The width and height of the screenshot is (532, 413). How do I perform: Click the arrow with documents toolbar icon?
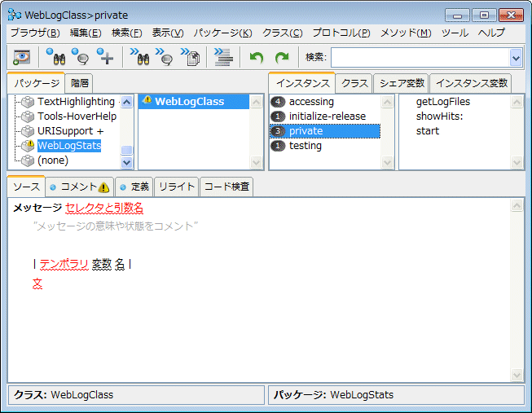190,56
